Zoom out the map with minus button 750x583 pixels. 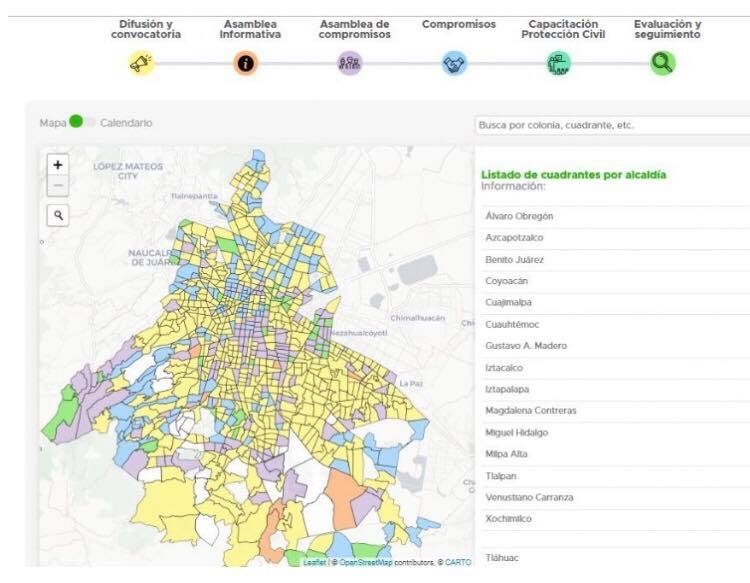58,186
